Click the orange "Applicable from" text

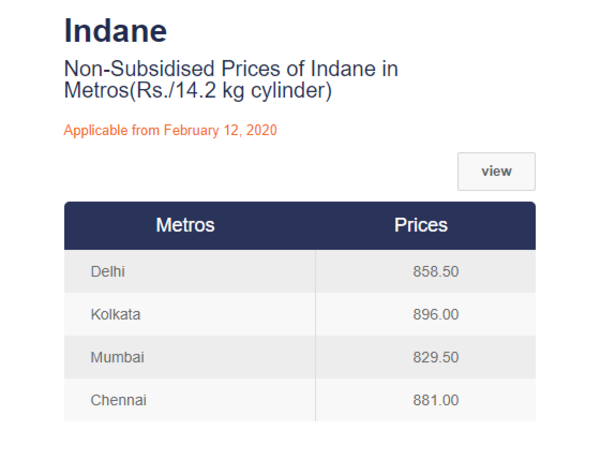point(112,131)
